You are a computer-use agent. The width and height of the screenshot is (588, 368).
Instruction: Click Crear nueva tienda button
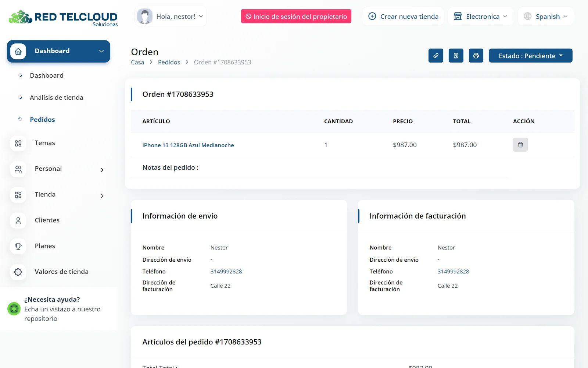coord(403,17)
